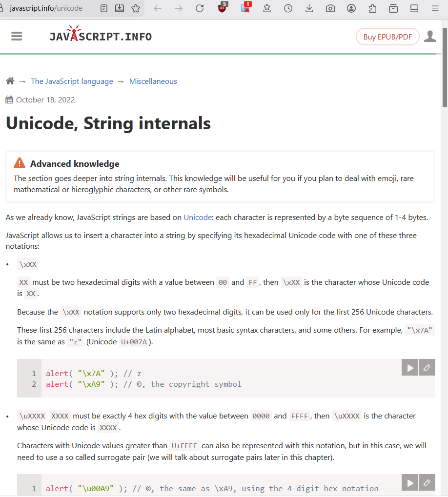Toggle the site navigation hamburger menu
Screen dimensions: 448x497
[16, 36]
